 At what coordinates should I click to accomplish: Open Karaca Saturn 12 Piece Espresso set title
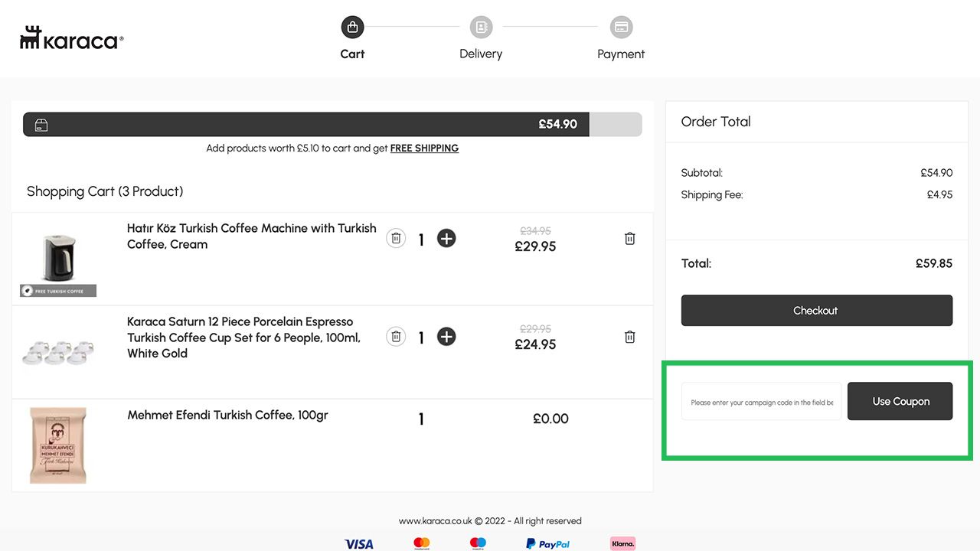(244, 337)
